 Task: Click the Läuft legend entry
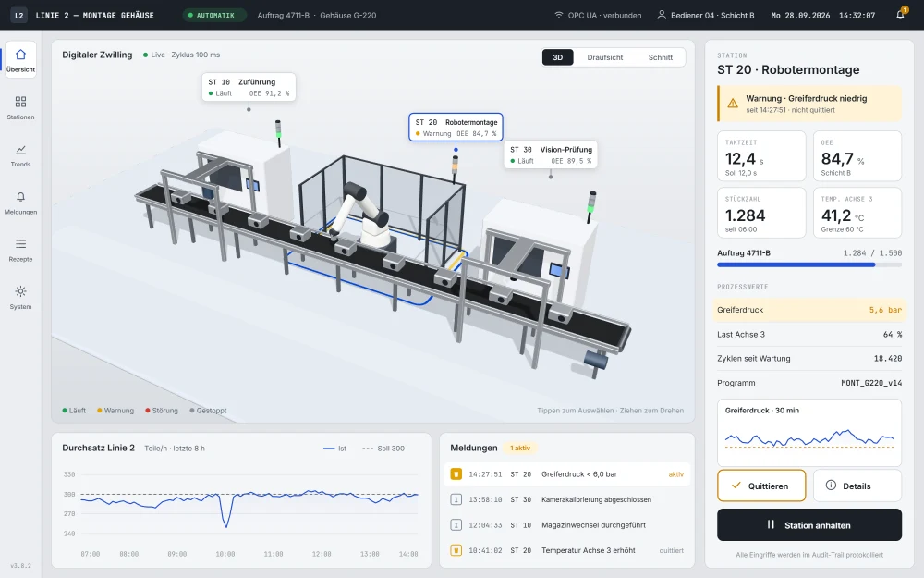pos(74,411)
